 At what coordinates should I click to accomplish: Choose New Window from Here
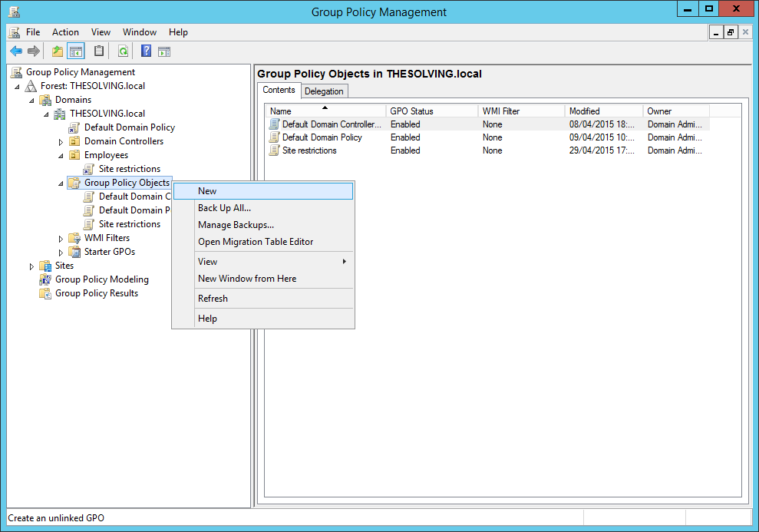(x=262, y=279)
